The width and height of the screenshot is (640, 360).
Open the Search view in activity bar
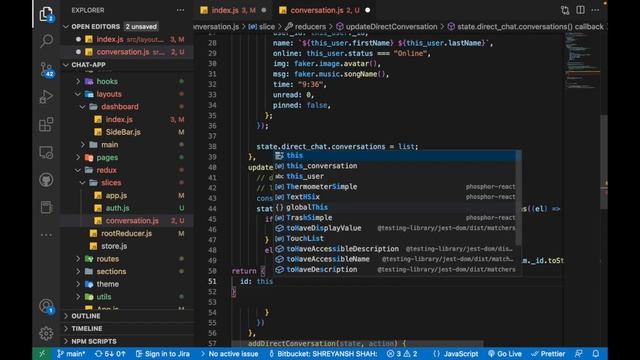46,41
